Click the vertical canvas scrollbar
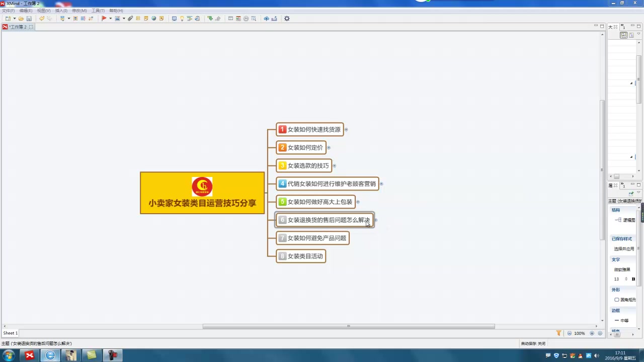 pyautogui.click(x=602, y=170)
